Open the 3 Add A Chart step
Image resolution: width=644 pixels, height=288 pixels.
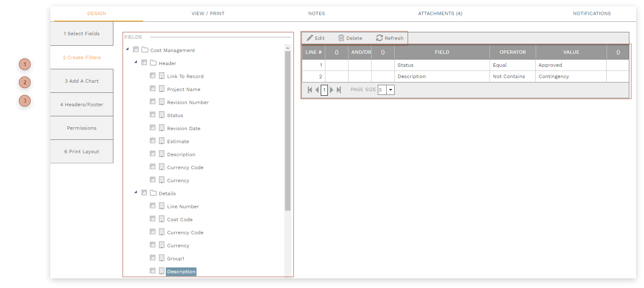click(81, 81)
